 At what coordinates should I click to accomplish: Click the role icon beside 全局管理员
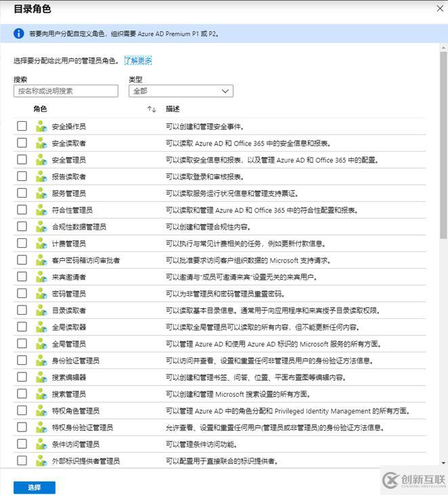tap(41, 344)
